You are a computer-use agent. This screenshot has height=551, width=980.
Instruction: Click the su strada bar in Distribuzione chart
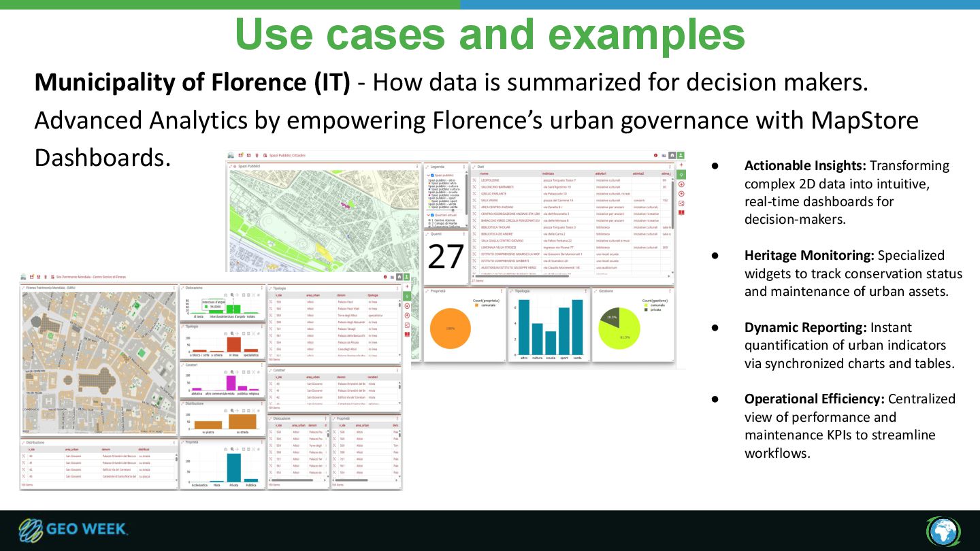(242, 422)
